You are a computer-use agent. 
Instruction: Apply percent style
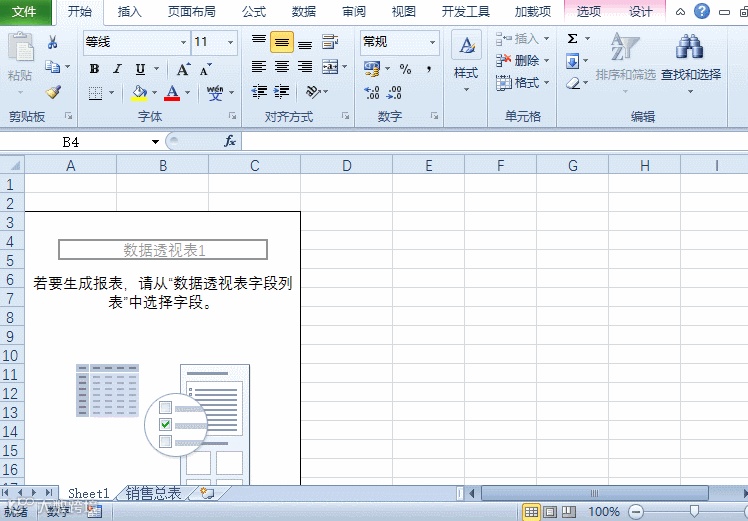pyautogui.click(x=405, y=69)
